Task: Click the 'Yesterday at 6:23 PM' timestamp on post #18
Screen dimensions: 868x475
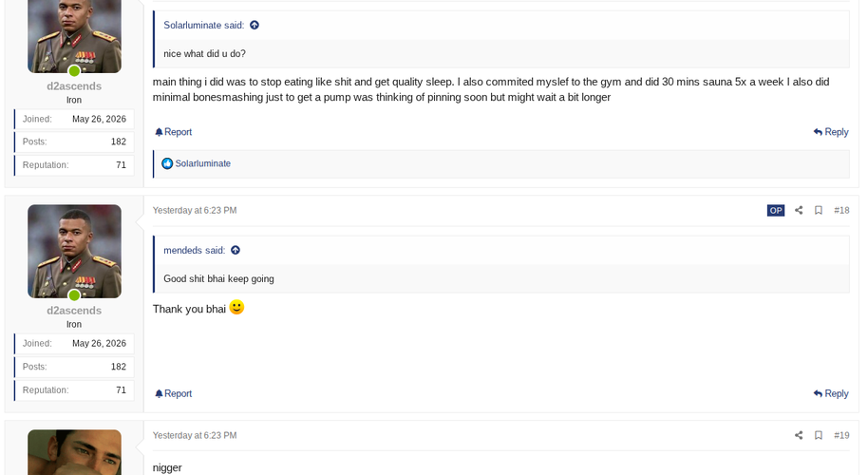Action: [x=195, y=210]
